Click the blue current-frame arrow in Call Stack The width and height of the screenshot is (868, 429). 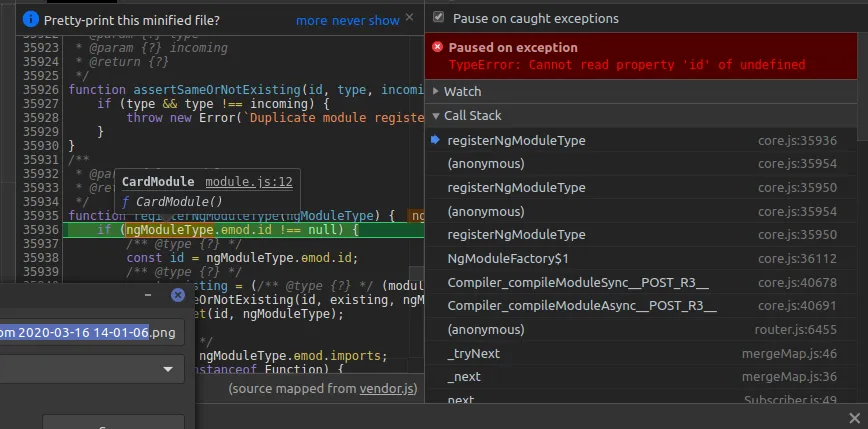pyautogui.click(x=436, y=141)
